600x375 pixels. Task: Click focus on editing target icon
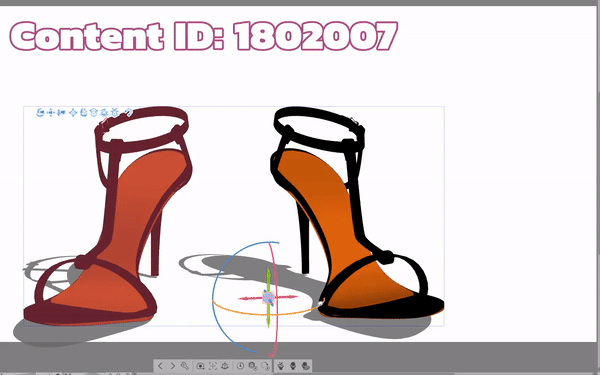click(x=213, y=366)
